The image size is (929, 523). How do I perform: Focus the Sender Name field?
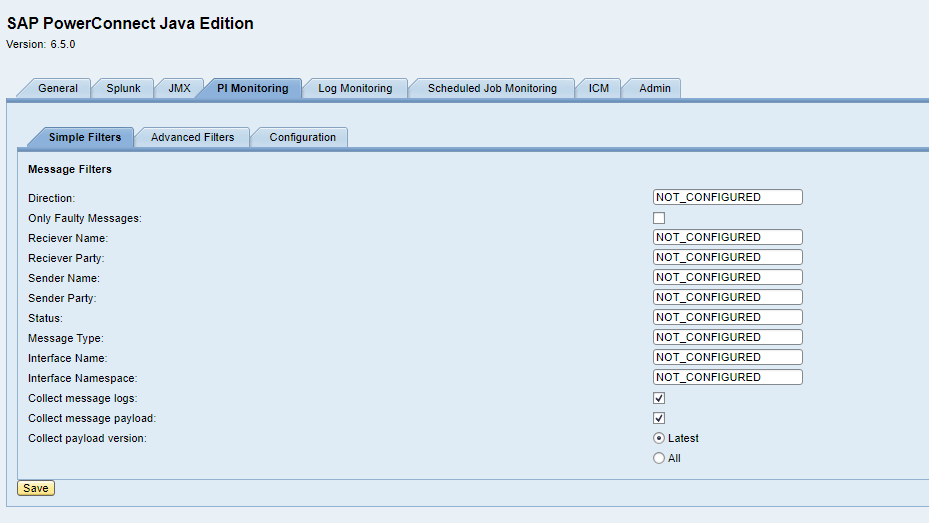pyautogui.click(x=727, y=278)
